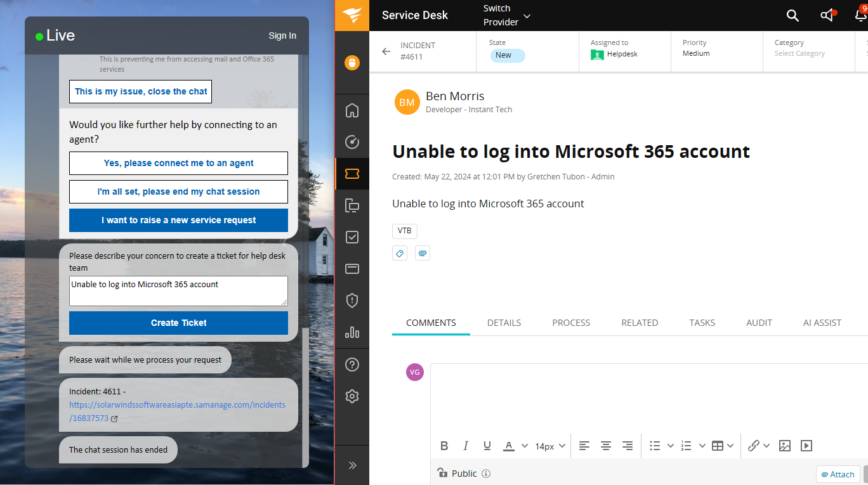The height and width of the screenshot is (485, 868).
Task: Switch to the TASKS tab
Action: click(x=702, y=323)
